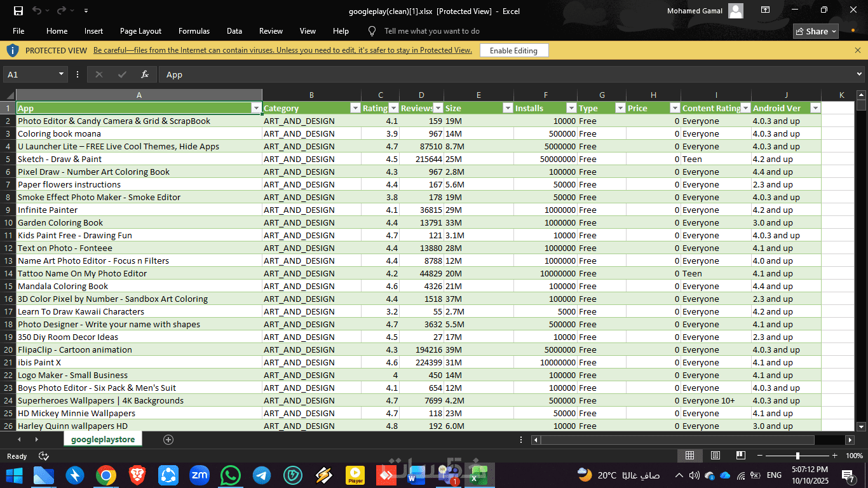The height and width of the screenshot is (488, 868).
Task: Click the Protected View warning link text
Action: tap(283, 50)
